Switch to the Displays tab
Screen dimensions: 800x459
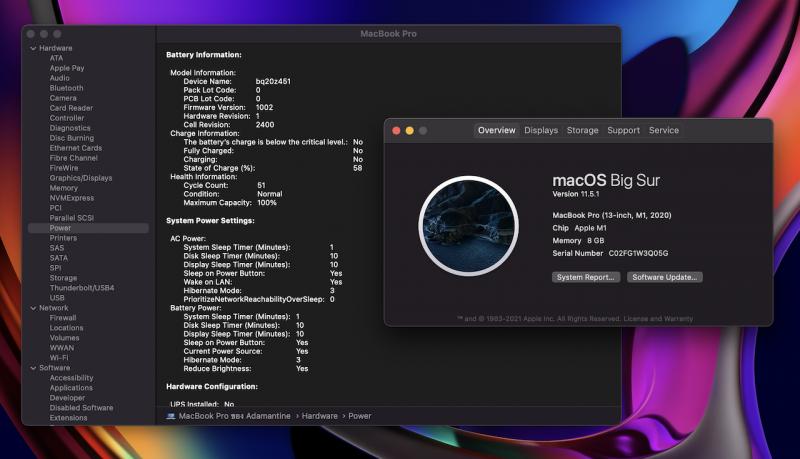point(541,130)
